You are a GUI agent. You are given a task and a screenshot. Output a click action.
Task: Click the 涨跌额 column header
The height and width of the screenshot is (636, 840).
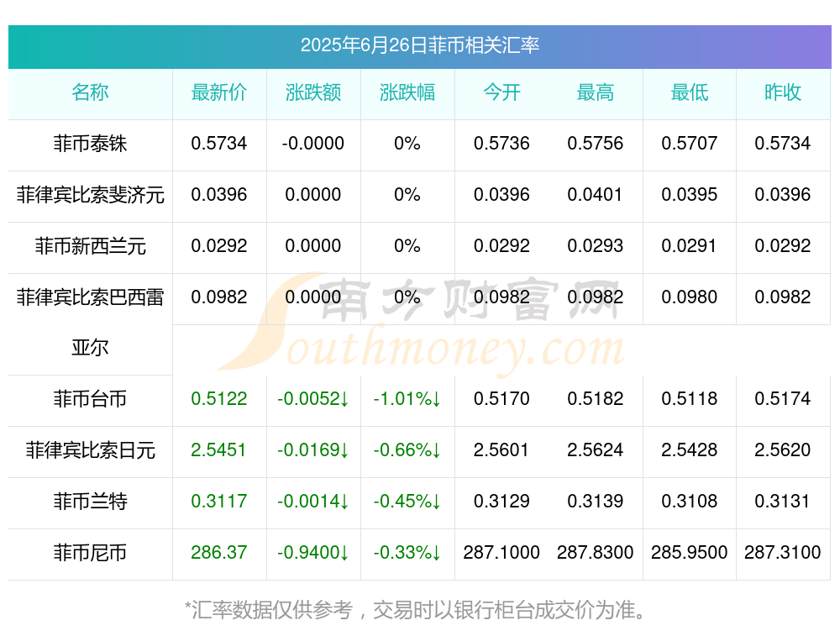coord(312,92)
